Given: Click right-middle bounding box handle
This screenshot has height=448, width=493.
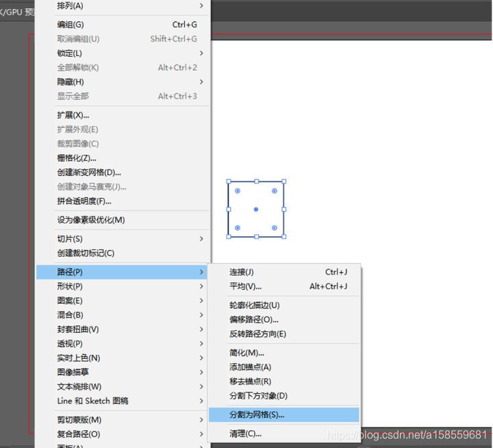Looking at the screenshot, I should point(284,209).
